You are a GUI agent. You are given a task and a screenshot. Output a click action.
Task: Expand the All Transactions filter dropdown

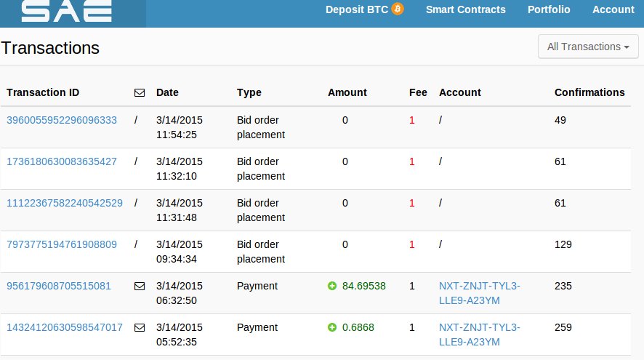tap(588, 47)
